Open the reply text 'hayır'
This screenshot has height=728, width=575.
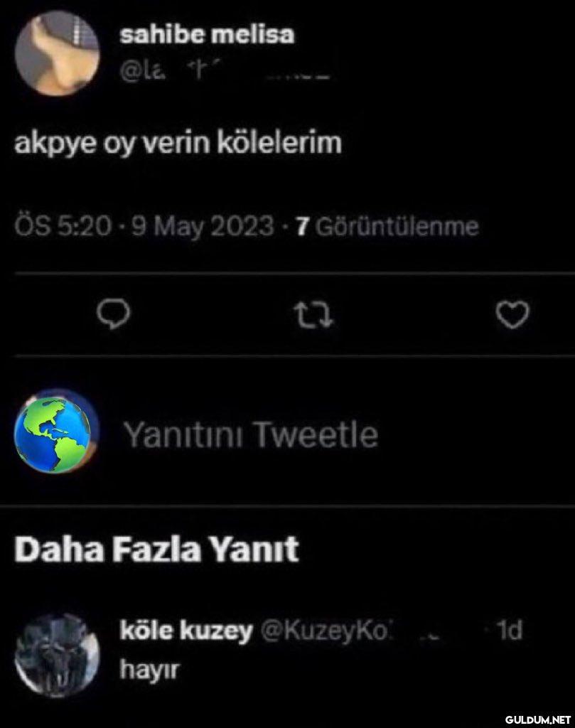point(149,670)
